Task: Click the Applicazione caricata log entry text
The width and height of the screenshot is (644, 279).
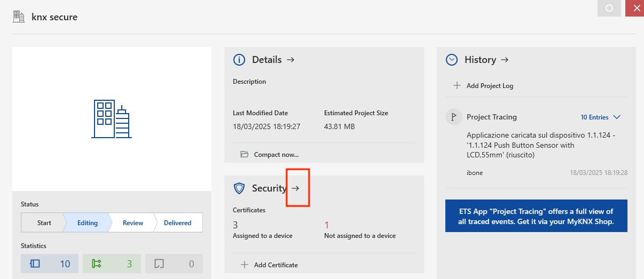Action: click(x=541, y=145)
